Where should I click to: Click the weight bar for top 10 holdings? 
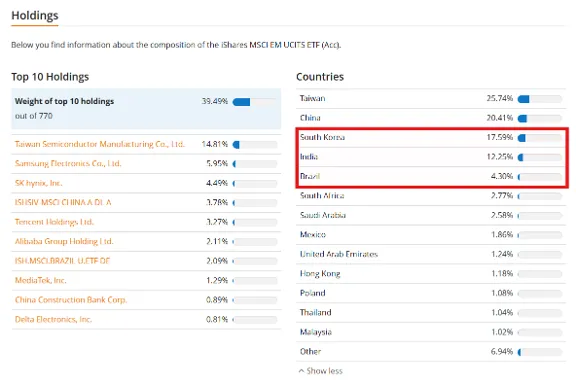click(x=255, y=102)
